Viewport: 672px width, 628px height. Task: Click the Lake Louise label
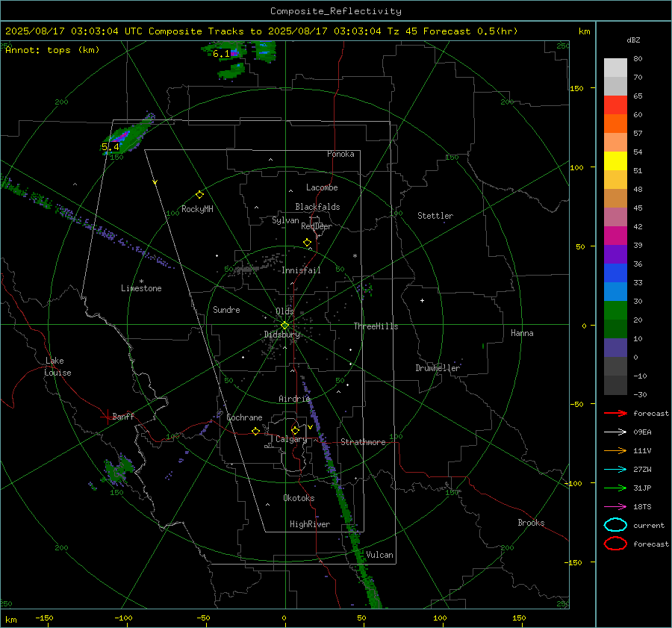57,367
